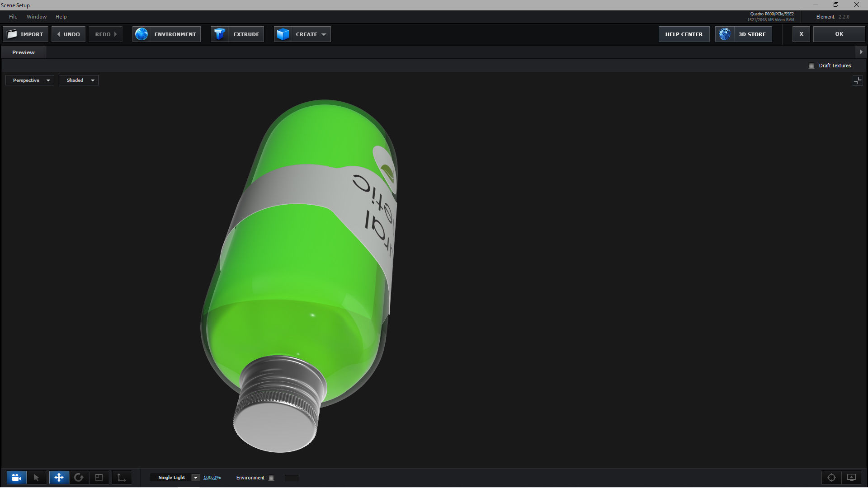Click the target focus icon
Image resolution: width=868 pixels, height=488 pixels.
tap(831, 478)
